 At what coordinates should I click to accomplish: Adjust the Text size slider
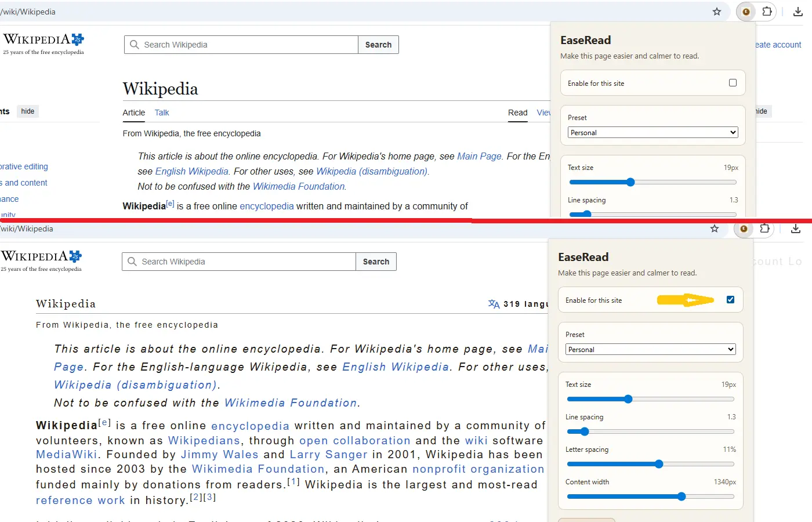(630, 182)
